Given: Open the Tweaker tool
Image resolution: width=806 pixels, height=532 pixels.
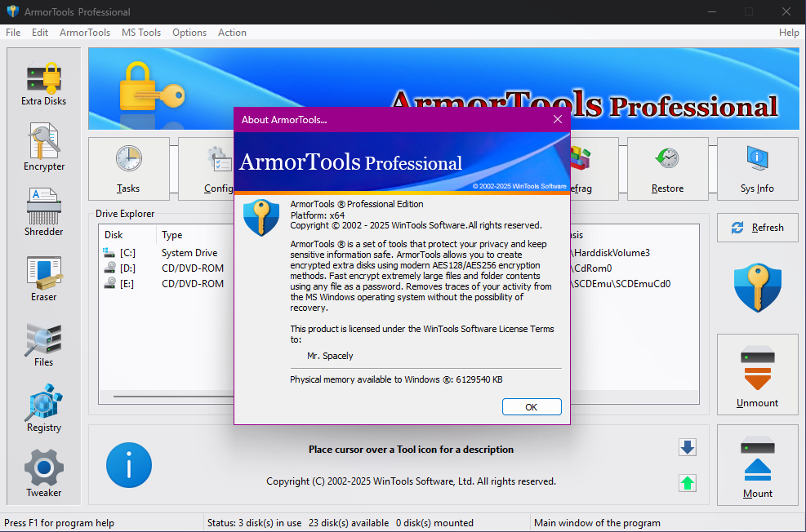Looking at the screenshot, I should click(44, 473).
